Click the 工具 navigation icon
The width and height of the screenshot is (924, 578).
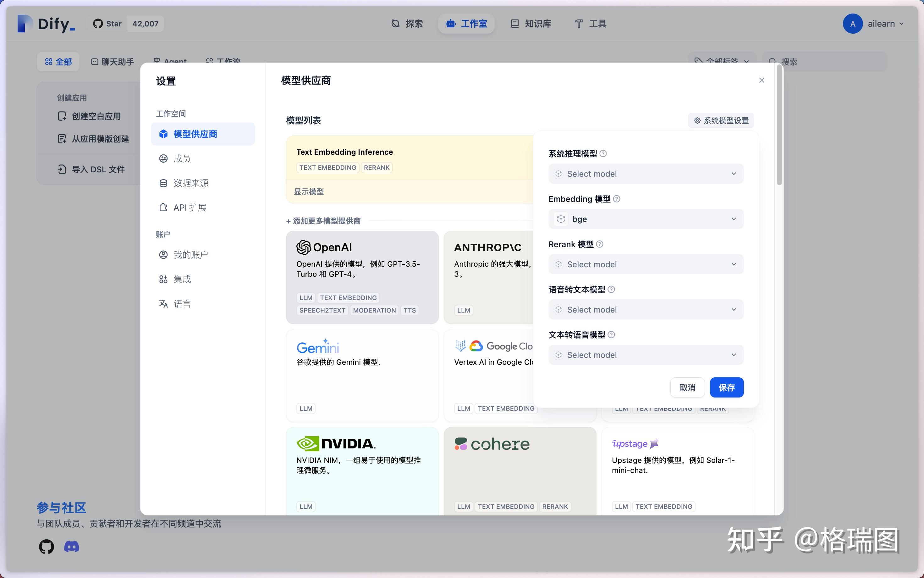578,23
